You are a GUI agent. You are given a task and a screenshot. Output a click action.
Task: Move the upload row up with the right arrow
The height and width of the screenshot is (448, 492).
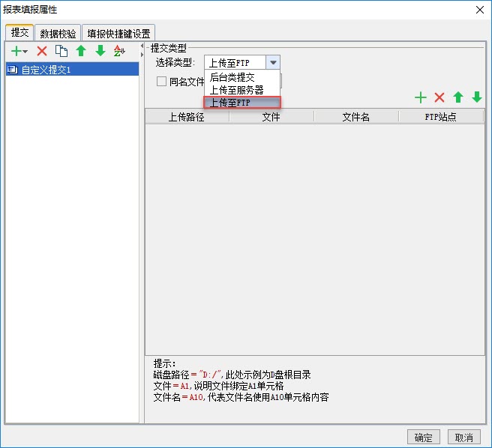(x=458, y=97)
